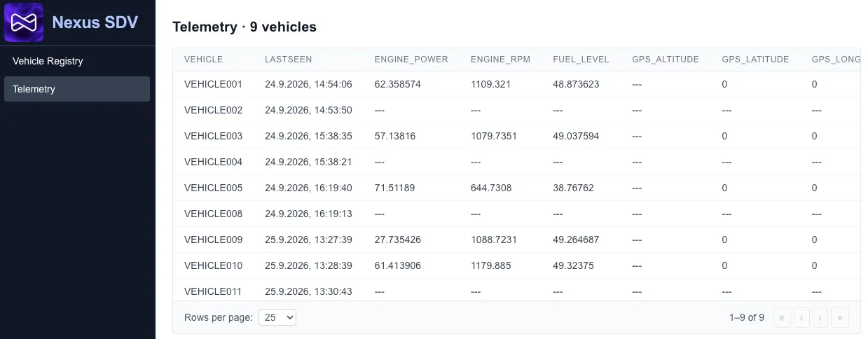This screenshot has width=868, height=339.
Task: Click timestamp 24.9.2026, 16:19:13
Action: (308, 214)
